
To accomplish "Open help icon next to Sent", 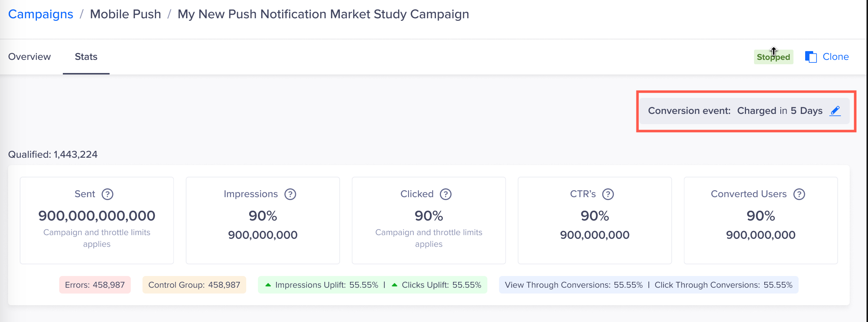I will [107, 194].
